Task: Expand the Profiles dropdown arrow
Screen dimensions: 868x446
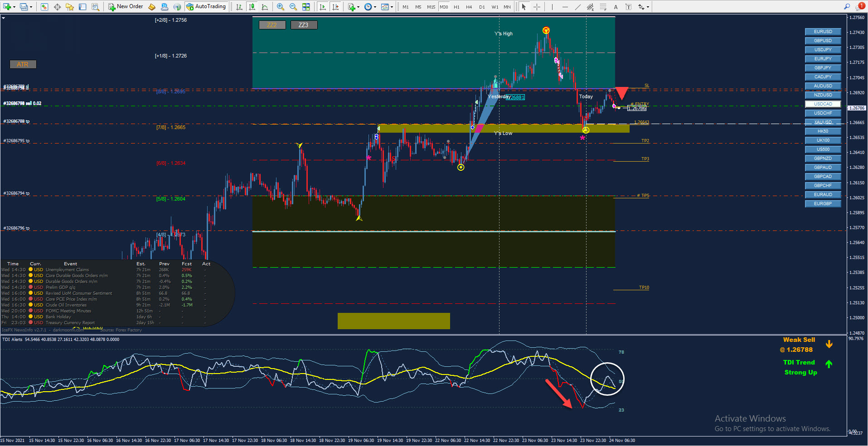Action: [31, 7]
